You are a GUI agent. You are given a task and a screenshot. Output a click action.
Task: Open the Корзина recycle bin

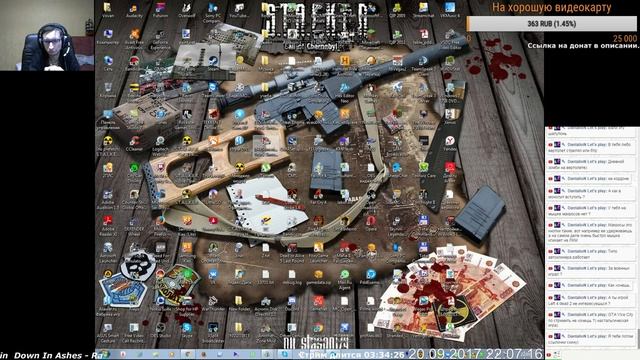coord(108,90)
